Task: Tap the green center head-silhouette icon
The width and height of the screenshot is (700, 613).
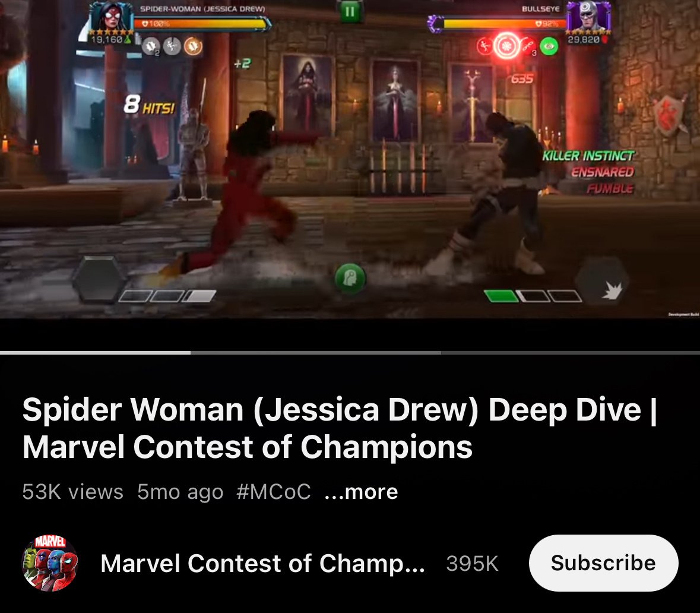Action: (350, 279)
